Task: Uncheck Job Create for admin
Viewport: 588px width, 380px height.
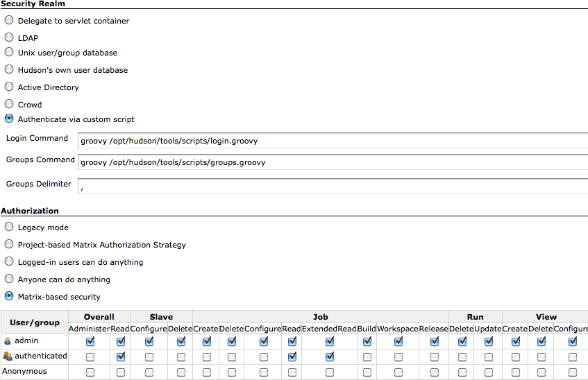Action: click(207, 341)
